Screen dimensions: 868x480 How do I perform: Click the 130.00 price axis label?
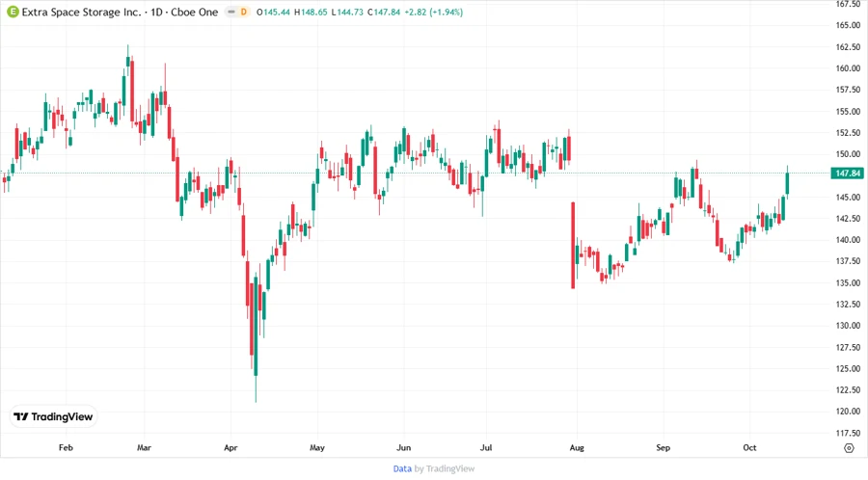848,325
